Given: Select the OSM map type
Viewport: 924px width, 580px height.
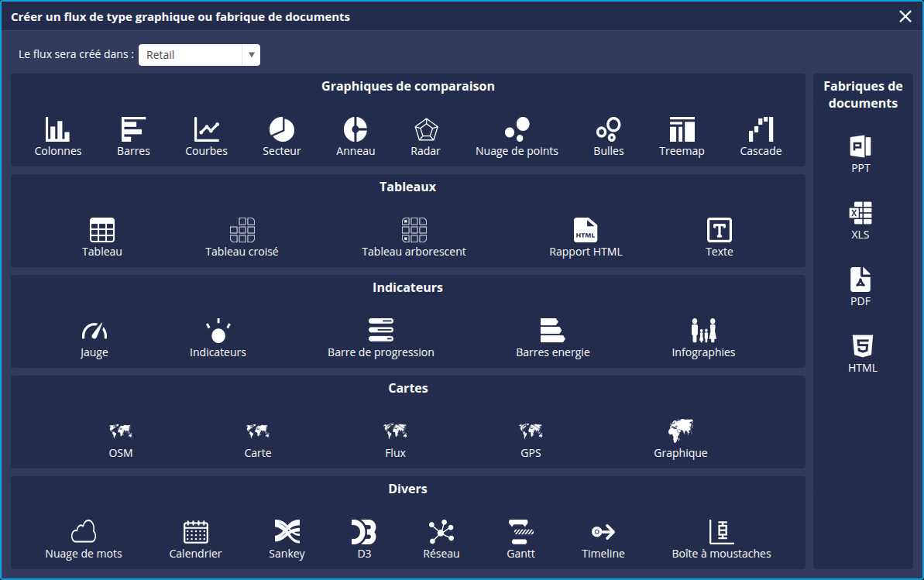Looking at the screenshot, I should (x=121, y=440).
